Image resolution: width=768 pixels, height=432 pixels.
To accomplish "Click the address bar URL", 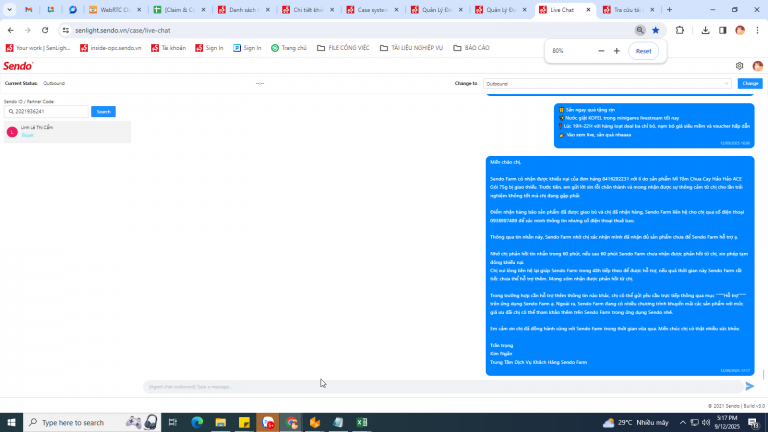I will 123,30.
